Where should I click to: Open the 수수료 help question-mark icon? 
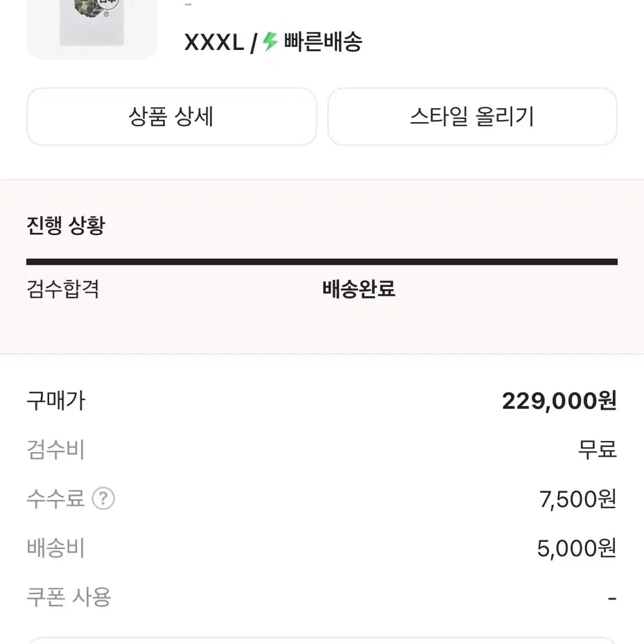[103, 498]
